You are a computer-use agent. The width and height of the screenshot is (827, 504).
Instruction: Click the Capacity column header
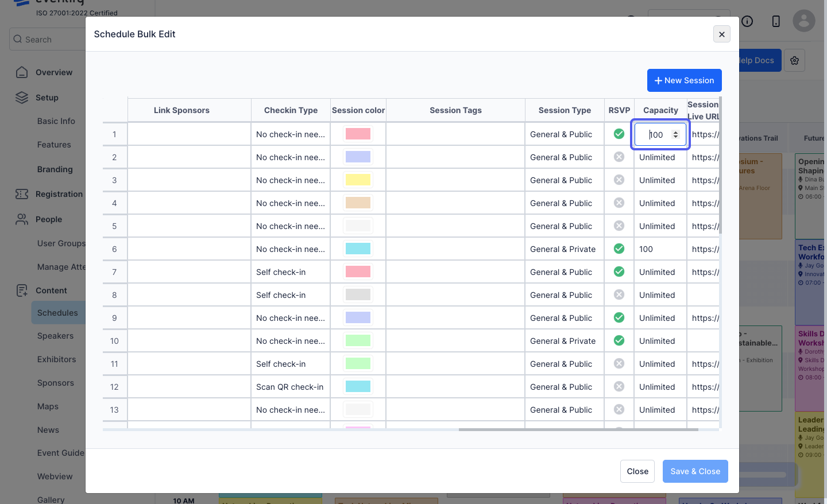[x=660, y=110]
